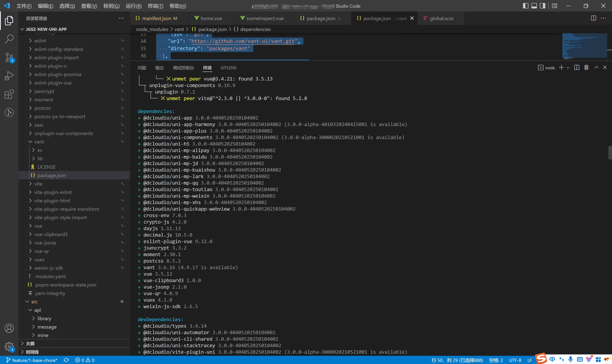Image resolution: width=612 pixels, height=364 pixels.
Task: Switch to manifest.json editor tab
Action: (159, 18)
